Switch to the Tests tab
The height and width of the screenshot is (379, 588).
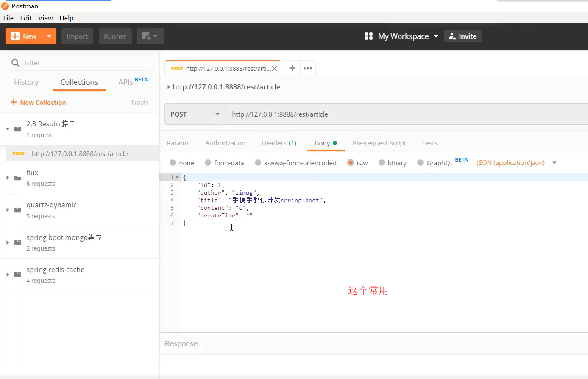click(429, 143)
